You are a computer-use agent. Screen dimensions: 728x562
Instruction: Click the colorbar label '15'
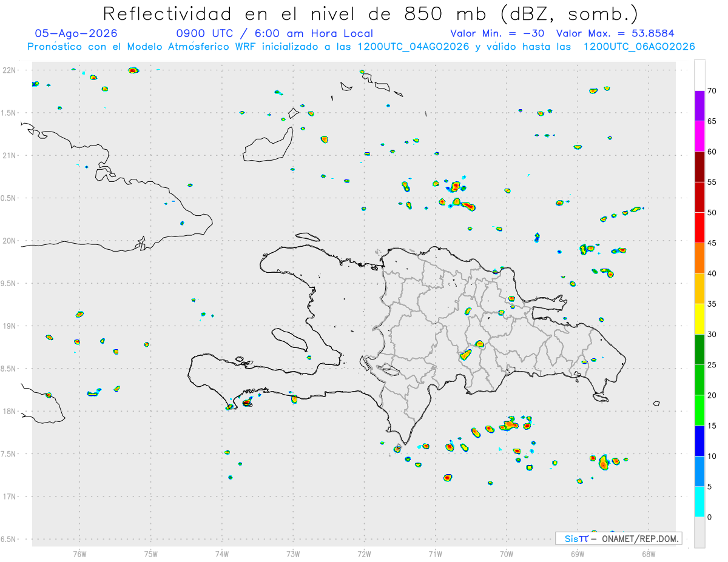click(x=712, y=426)
